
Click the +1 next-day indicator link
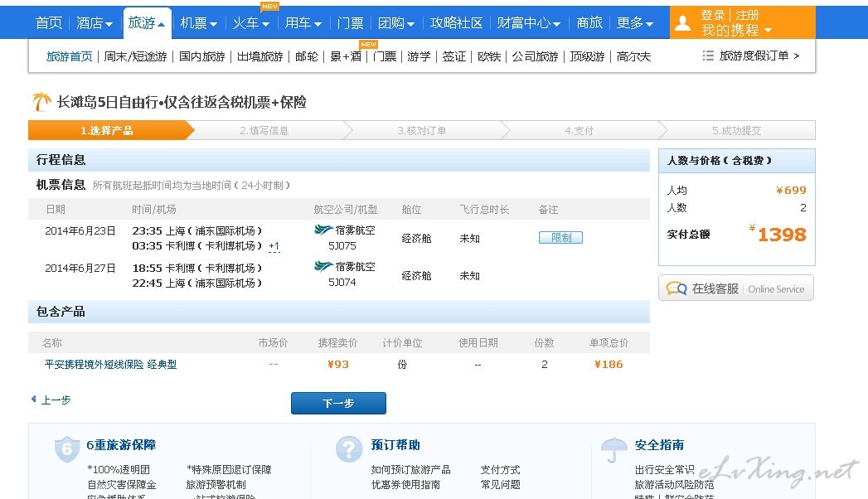click(x=274, y=246)
